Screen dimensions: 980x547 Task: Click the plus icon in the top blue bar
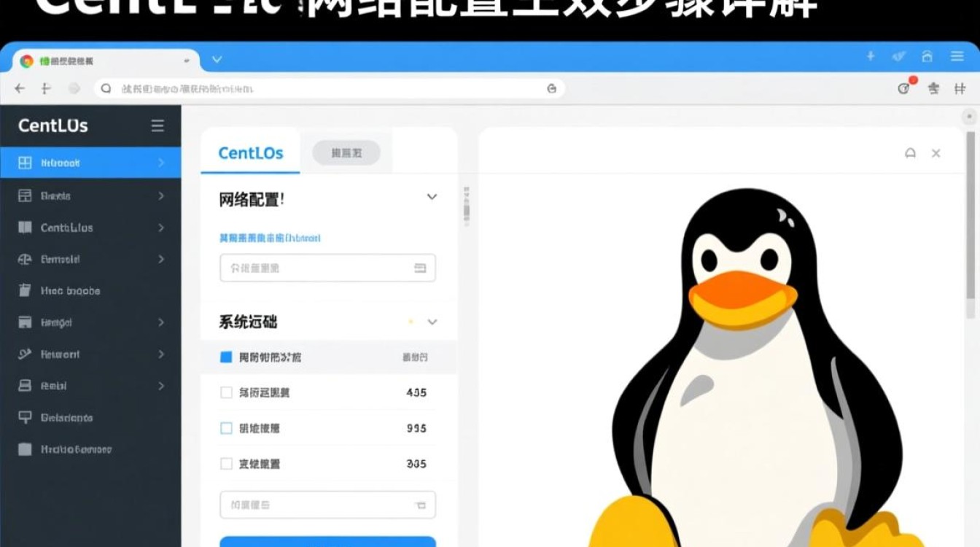pos(870,56)
